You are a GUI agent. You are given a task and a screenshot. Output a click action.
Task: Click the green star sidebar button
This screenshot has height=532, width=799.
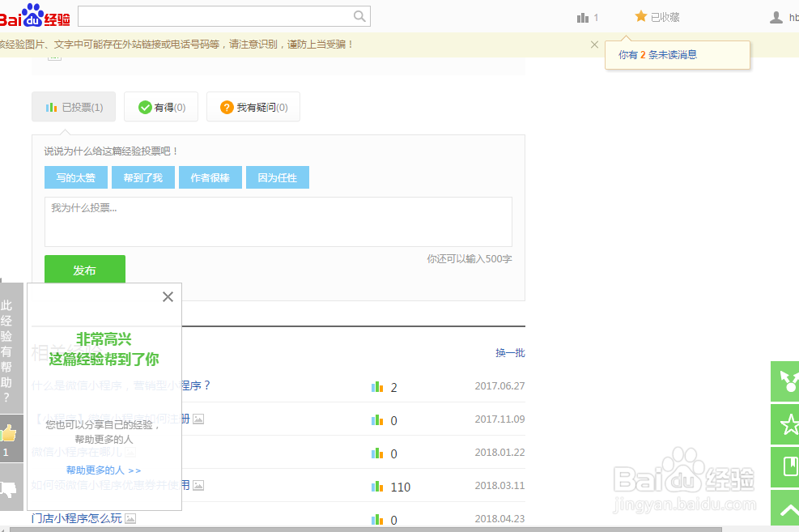click(784, 424)
